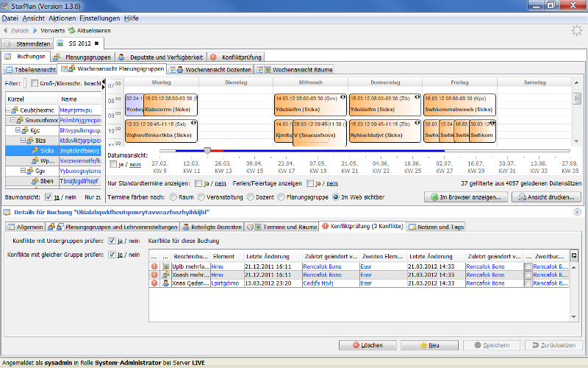The height and width of the screenshot is (368, 588).
Task: Click the room type icon in Uplb mehrfa... row
Action: (x=165, y=266)
